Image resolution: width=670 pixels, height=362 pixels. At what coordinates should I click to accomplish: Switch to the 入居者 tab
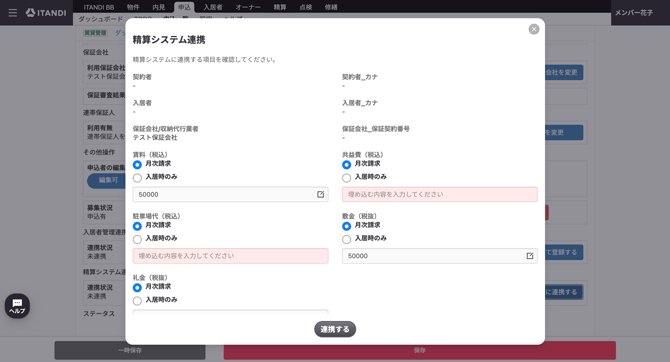click(213, 7)
